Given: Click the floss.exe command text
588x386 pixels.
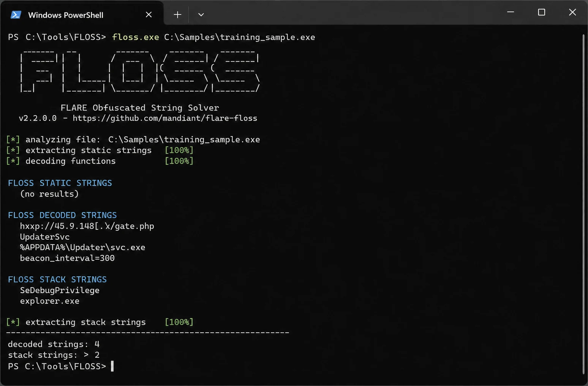Looking at the screenshot, I should click(x=136, y=37).
